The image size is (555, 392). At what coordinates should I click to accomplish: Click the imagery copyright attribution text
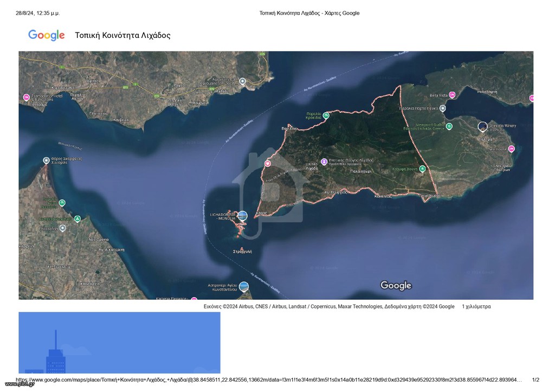click(x=329, y=307)
